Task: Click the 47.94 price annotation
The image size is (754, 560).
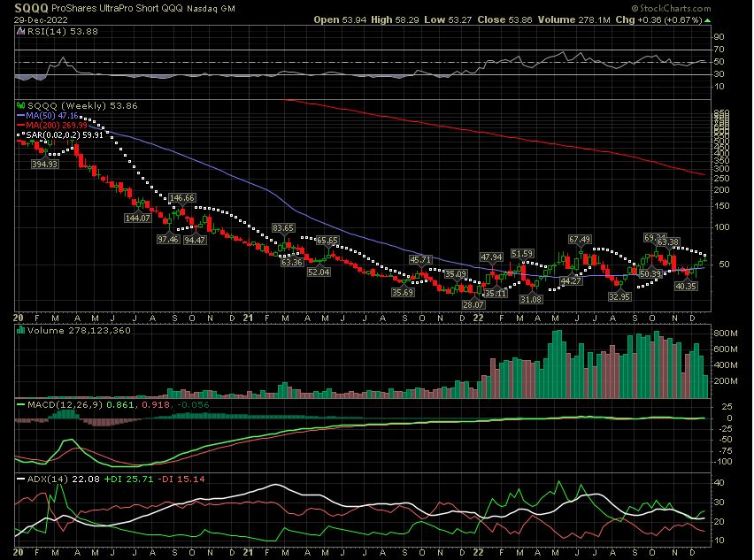Action: coord(491,257)
